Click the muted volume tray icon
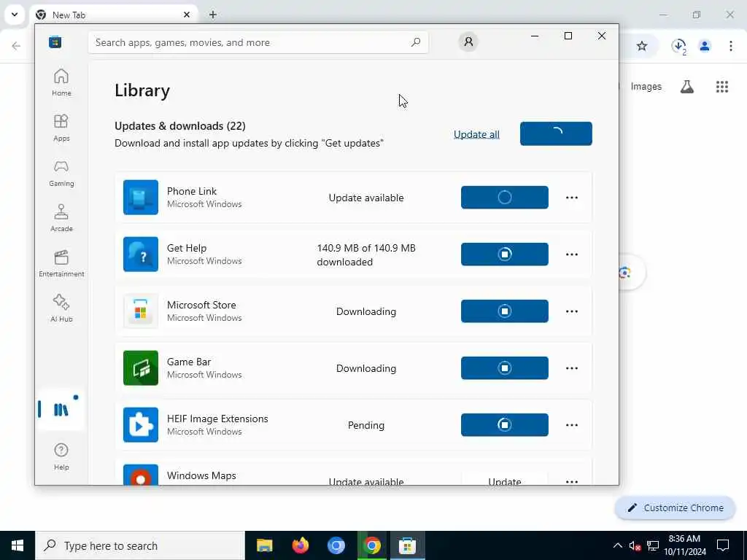Image resolution: width=747 pixels, height=560 pixels. click(635, 545)
